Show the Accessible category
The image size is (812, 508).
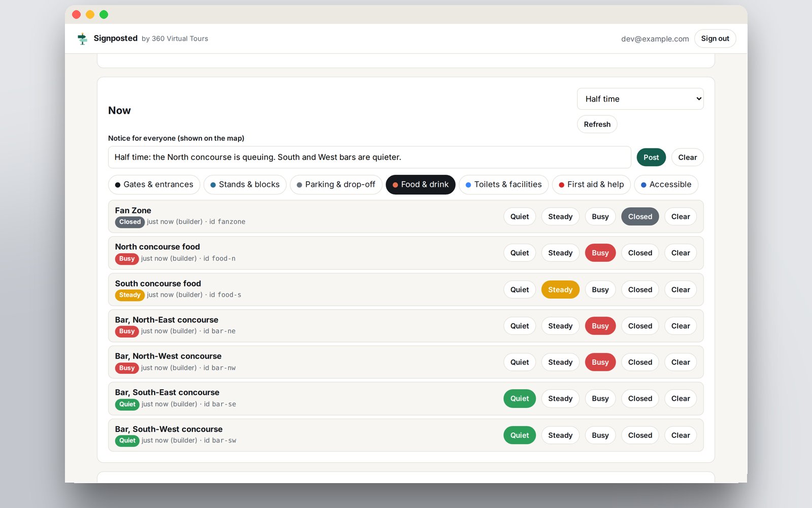pyautogui.click(x=666, y=184)
